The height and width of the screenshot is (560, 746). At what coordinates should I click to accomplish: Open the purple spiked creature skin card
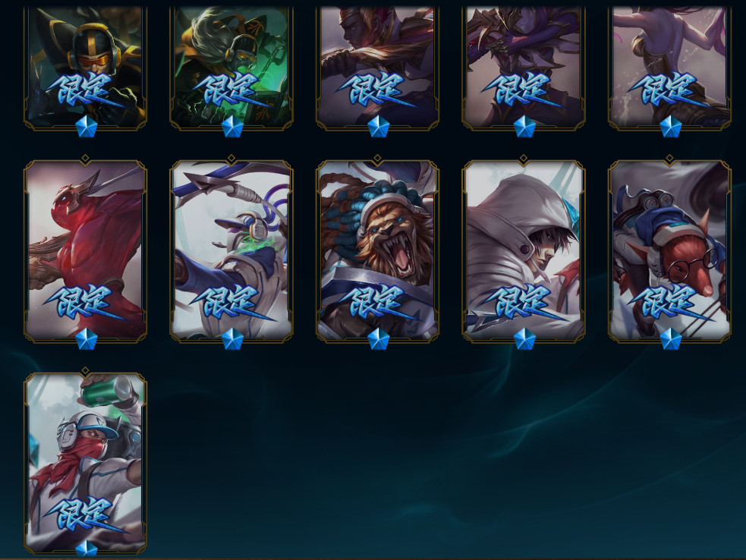pyautogui.click(x=524, y=68)
